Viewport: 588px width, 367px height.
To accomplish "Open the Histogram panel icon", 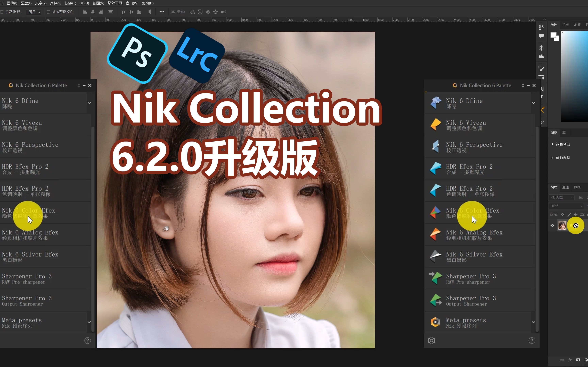I will tap(542, 56).
